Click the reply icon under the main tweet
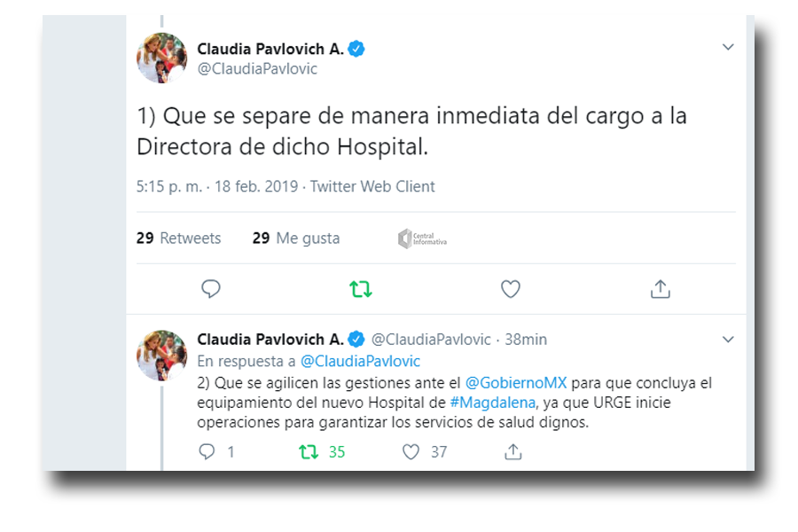Viewport: 798px width, 532px height. [x=210, y=289]
